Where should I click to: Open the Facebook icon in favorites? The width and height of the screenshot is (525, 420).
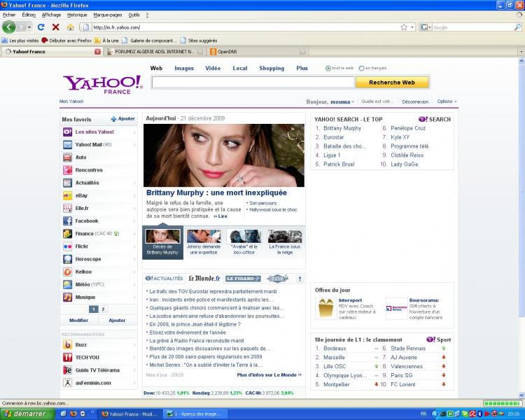coord(67,221)
